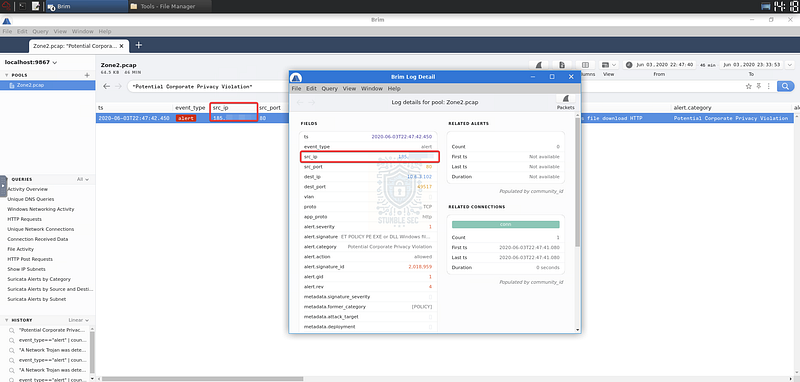Select the Zone2.pcap pool in the sidebar
The image size is (800, 382).
pos(47,85)
